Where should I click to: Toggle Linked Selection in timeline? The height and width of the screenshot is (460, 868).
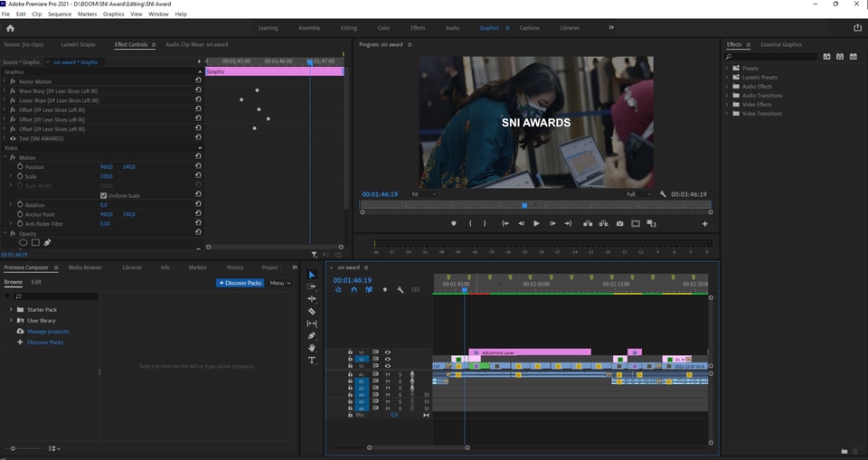[x=369, y=290]
